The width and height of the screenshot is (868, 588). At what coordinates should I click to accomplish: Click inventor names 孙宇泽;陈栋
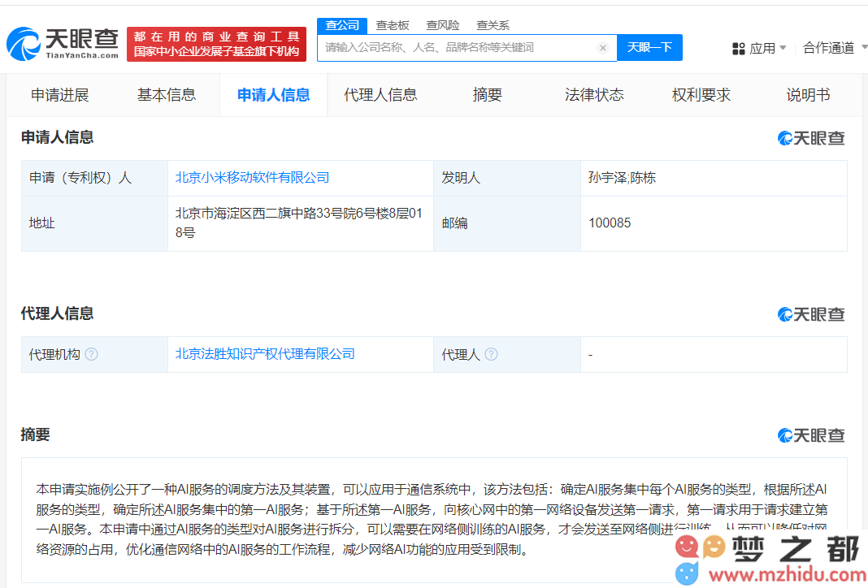coord(622,178)
